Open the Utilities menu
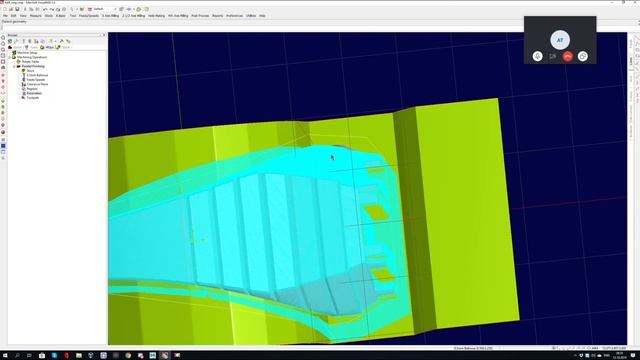The width and height of the screenshot is (640, 360). click(x=251, y=16)
